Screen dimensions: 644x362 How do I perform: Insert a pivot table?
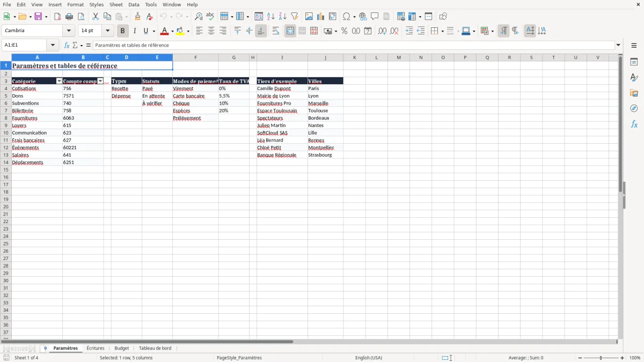333,17
